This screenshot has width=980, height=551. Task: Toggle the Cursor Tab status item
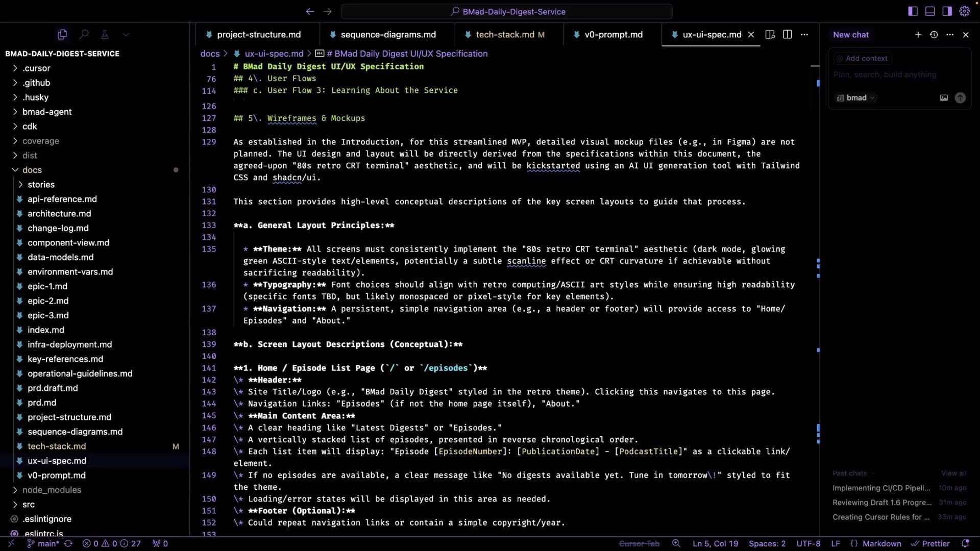[639, 543]
